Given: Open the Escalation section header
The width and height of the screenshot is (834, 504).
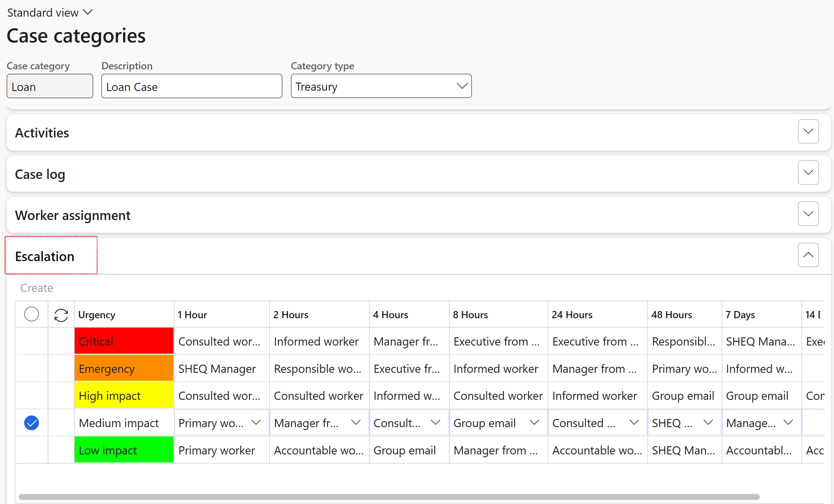Looking at the screenshot, I should pyautogui.click(x=45, y=256).
